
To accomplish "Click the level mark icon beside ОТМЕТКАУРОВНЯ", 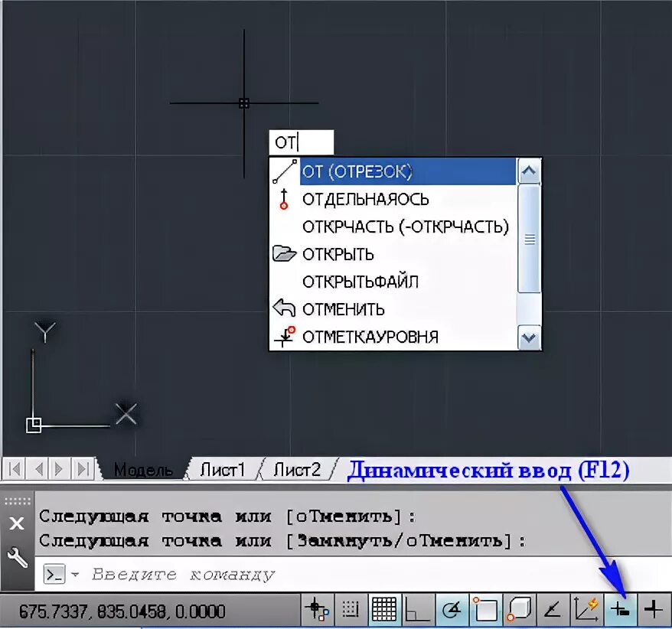I will pos(285,337).
